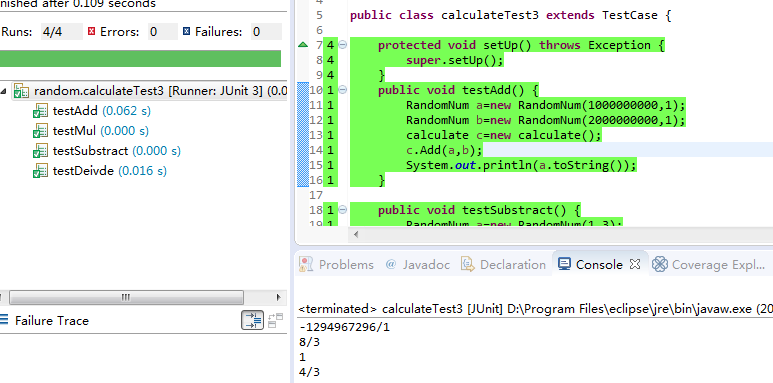Click the testMul passed-test icon

click(x=40, y=131)
